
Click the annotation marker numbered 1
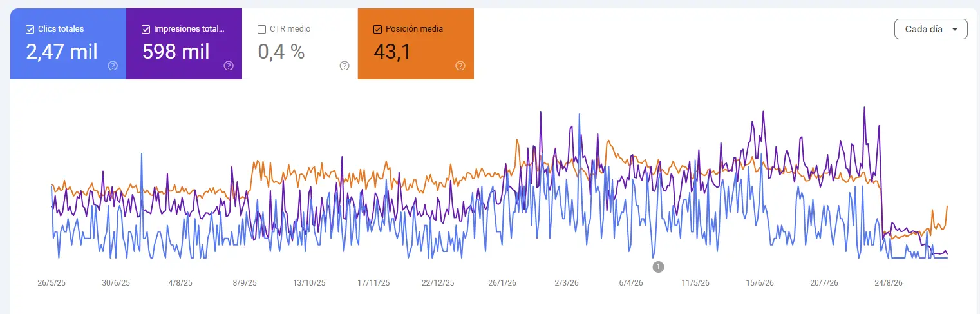click(x=657, y=266)
